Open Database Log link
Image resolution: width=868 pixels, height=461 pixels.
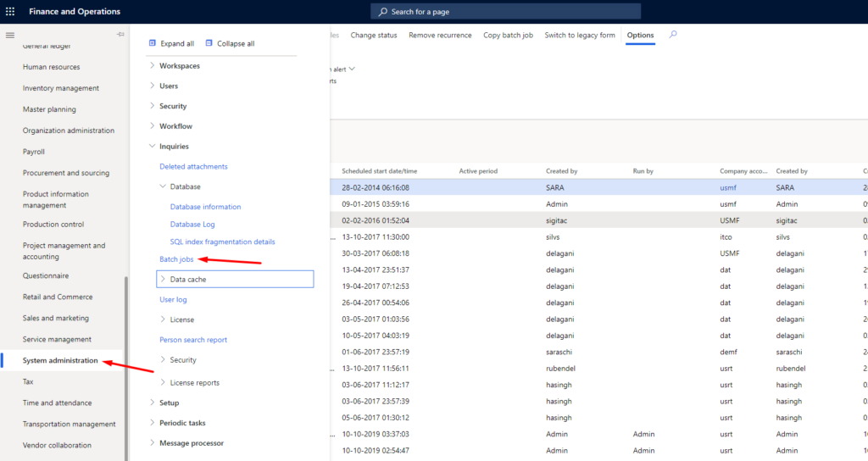coord(192,224)
